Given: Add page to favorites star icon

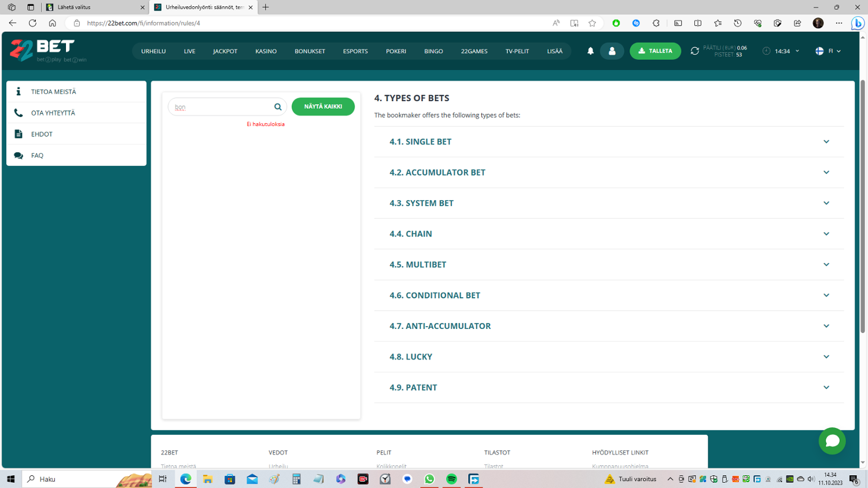Looking at the screenshot, I should pyautogui.click(x=592, y=23).
